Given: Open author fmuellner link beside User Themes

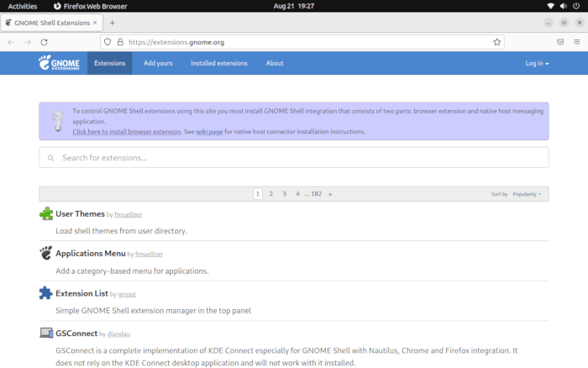Looking at the screenshot, I should pyautogui.click(x=129, y=214).
